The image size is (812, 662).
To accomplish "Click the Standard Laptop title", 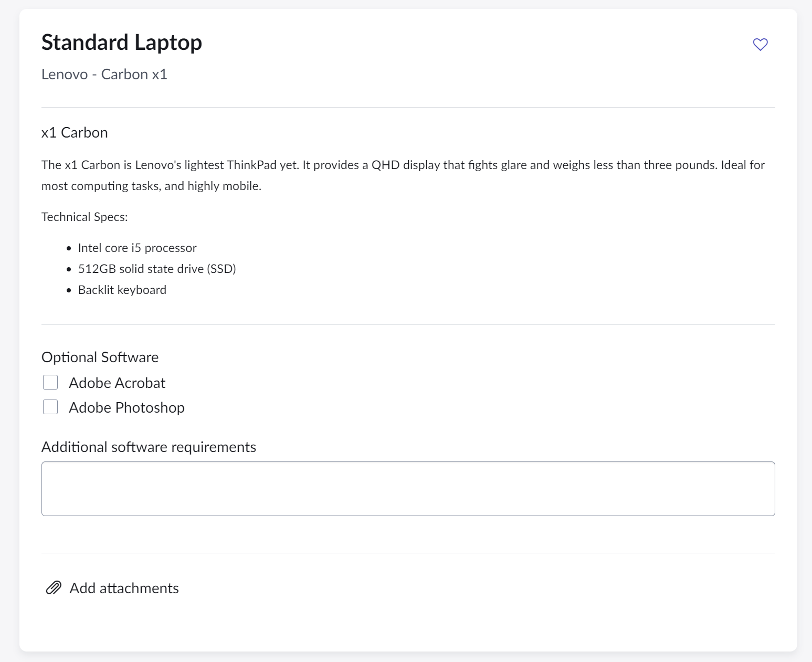I will (122, 43).
